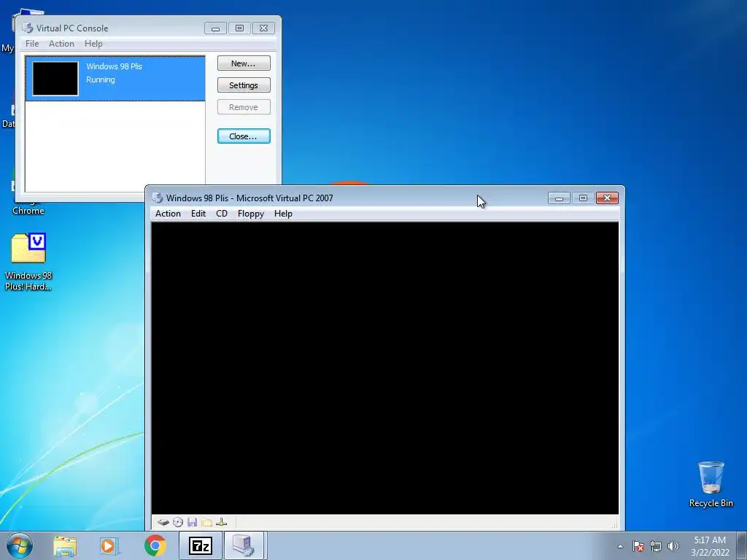Click the Settings button in Console
Image resolution: width=747 pixels, height=560 pixels.
click(x=244, y=85)
